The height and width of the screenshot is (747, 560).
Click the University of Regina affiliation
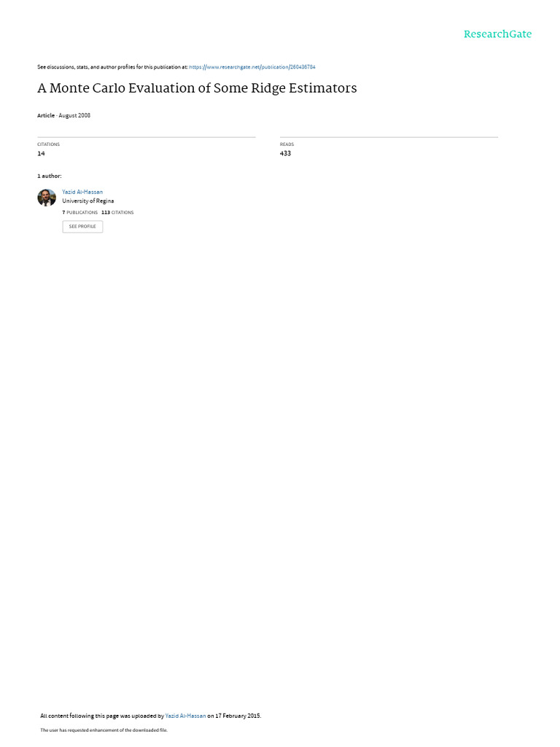(88, 201)
